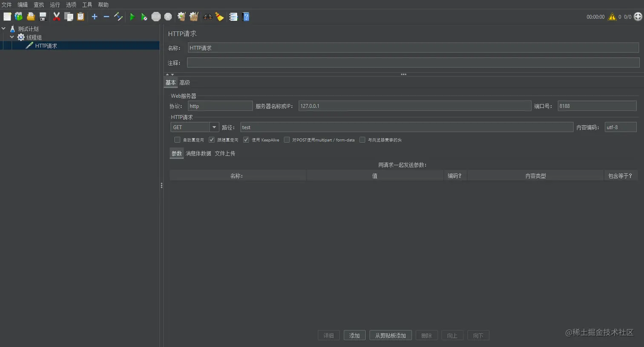Check the 与浏览器兼容的头 checkbox
644x347 pixels.
click(362, 140)
